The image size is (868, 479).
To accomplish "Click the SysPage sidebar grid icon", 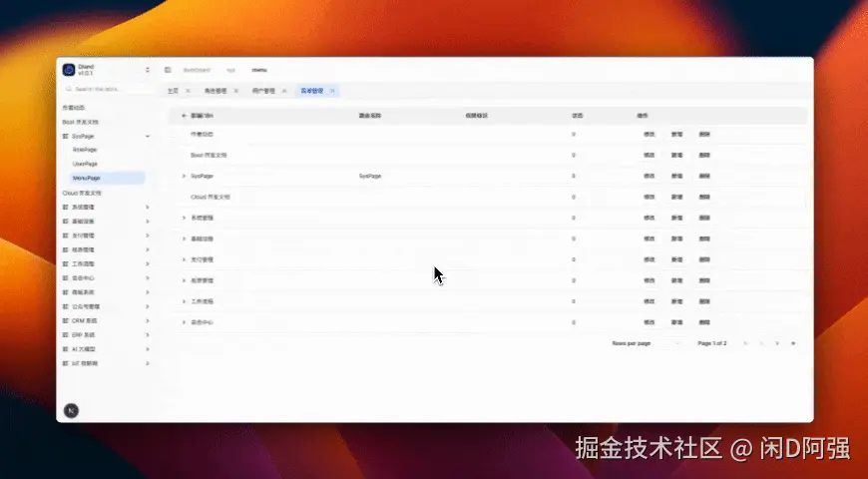I will (x=65, y=137).
